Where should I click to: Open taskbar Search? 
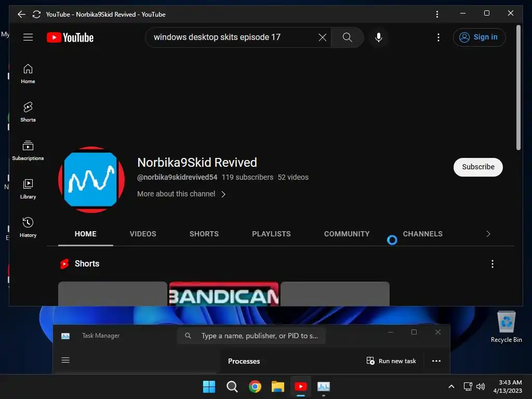tap(232, 387)
